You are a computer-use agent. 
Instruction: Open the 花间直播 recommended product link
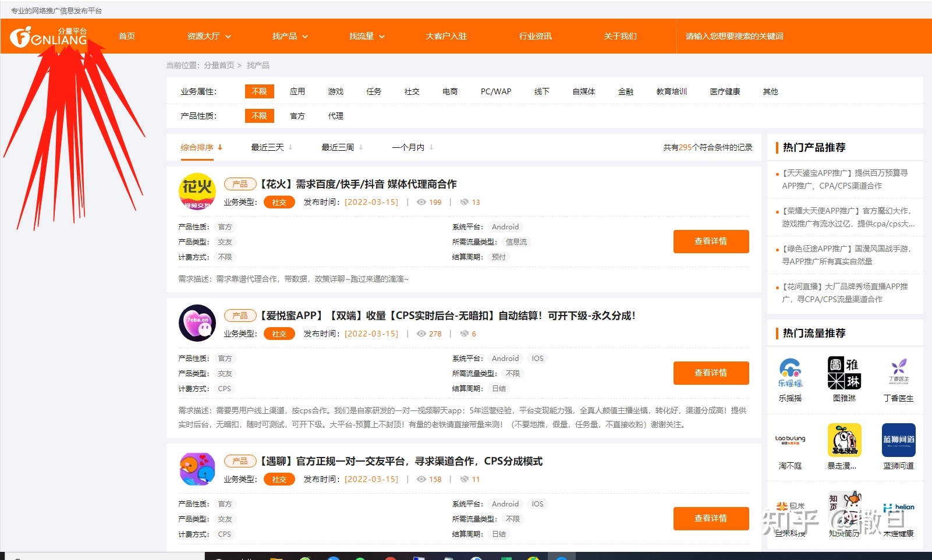[x=845, y=293]
